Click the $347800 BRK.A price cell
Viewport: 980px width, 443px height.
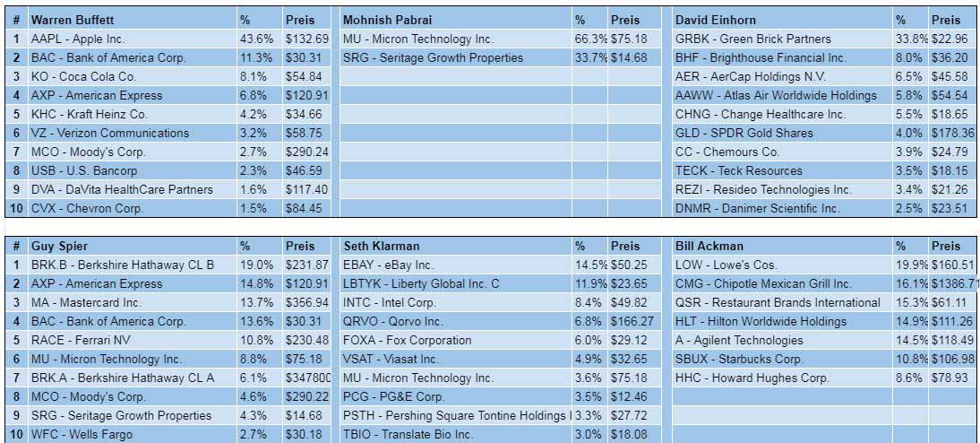(x=306, y=378)
